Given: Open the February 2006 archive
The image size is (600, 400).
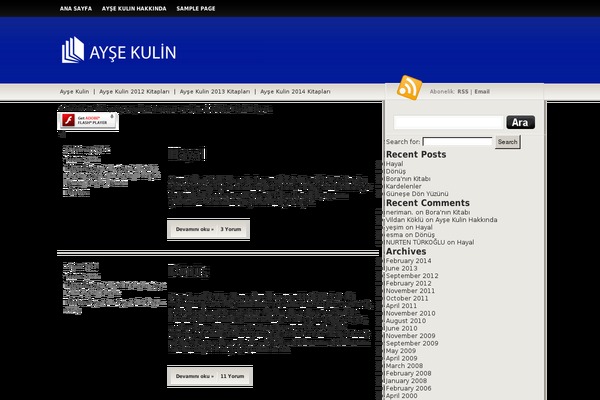Looking at the screenshot, I should point(408,389).
